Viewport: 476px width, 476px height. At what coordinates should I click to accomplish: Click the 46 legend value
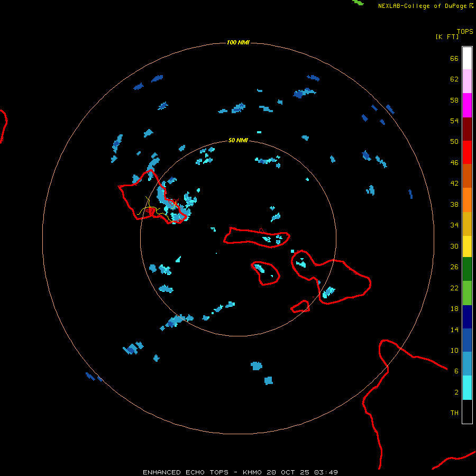[454, 162]
